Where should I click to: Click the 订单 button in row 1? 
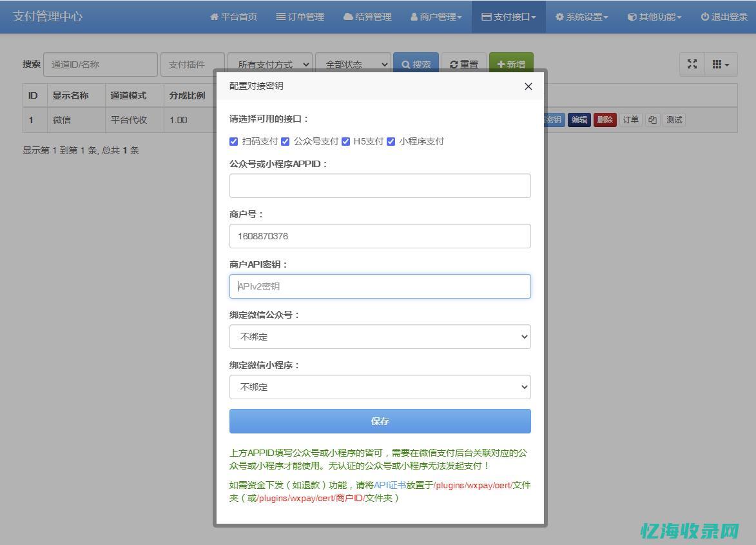(x=630, y=119)
